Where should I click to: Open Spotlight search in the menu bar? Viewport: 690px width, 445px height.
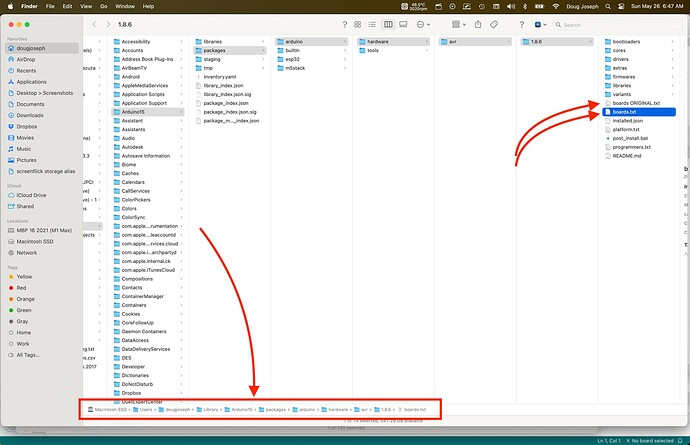click(x=608, y=6)
